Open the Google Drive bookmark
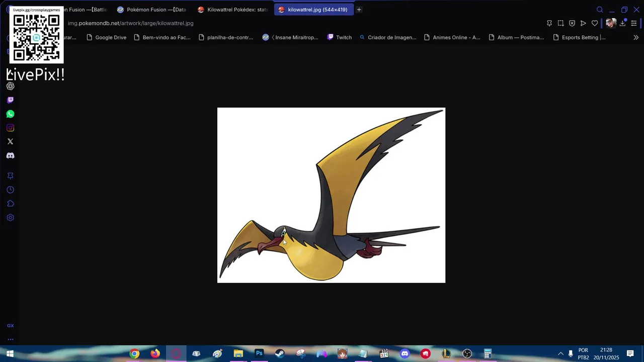644x362 pixels. pos(106,37)
